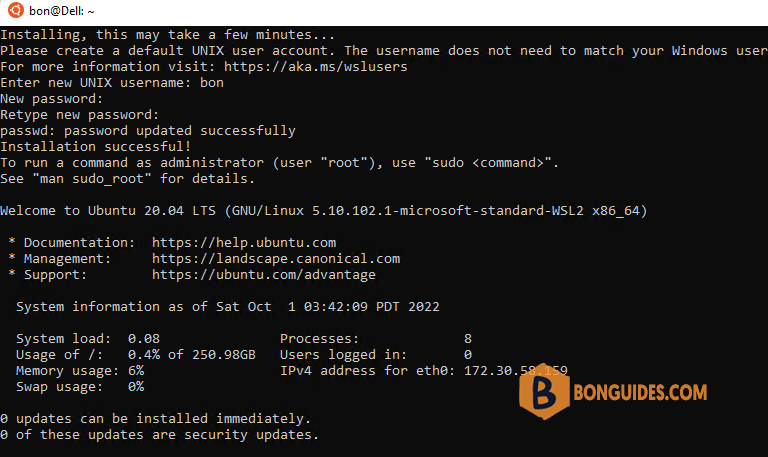This screenshot has width=768, height=457.
Task: Click the 'Installation successful!' message
Action: coord(96,146)
